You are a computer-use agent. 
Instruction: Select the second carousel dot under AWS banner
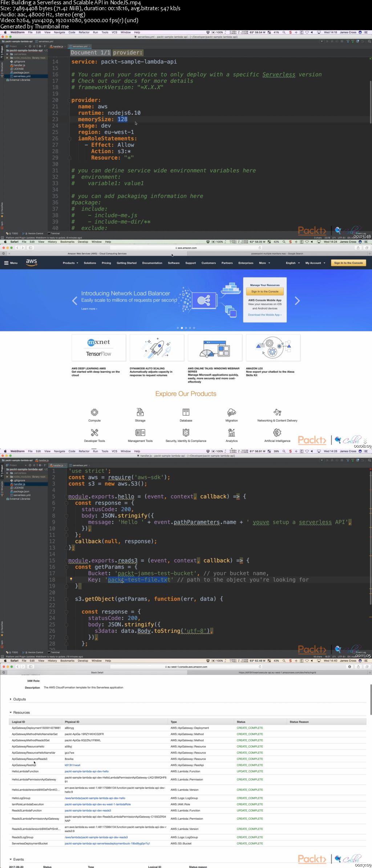pyautogui.click(x=182, y=328)
